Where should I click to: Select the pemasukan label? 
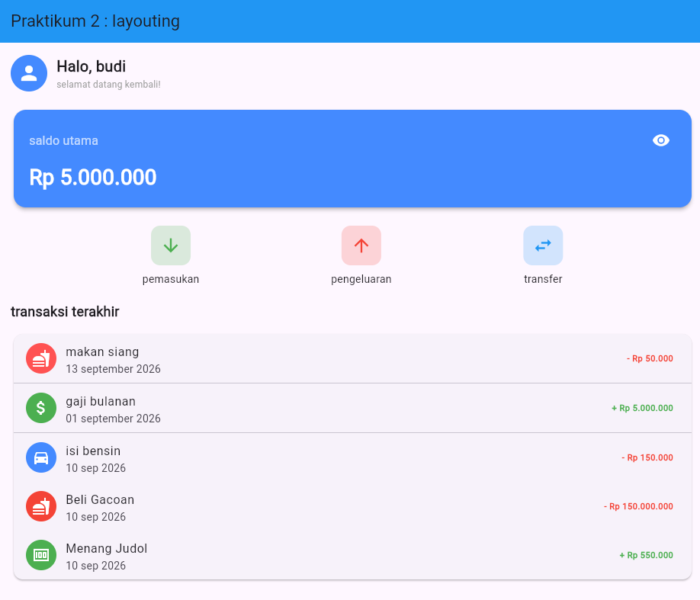[171, 280]
